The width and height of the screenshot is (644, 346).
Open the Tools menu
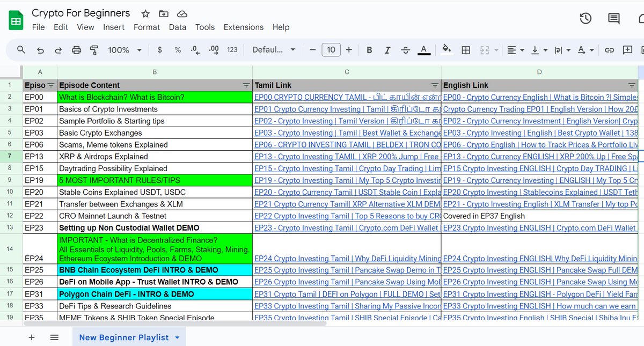(x=205, y=27)
